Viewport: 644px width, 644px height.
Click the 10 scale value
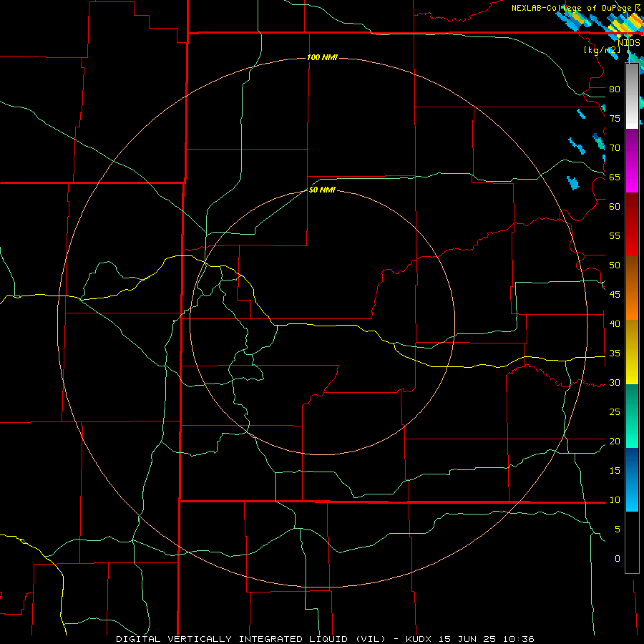click(x=615, y=500)
